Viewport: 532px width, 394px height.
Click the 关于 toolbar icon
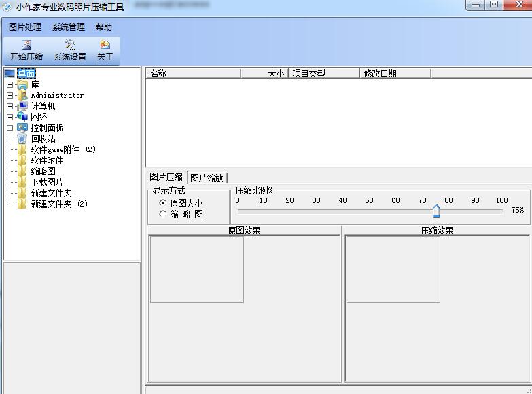click(105, 46)
